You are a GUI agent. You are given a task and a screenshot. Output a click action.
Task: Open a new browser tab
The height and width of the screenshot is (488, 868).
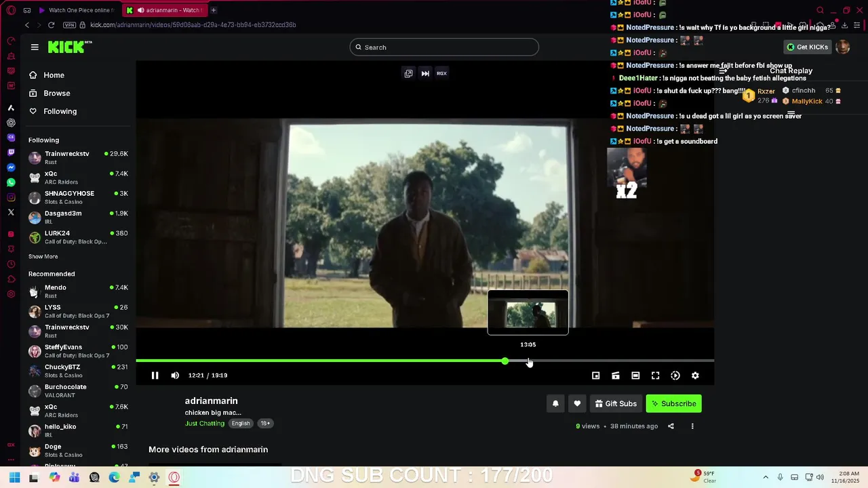[214, 10]
